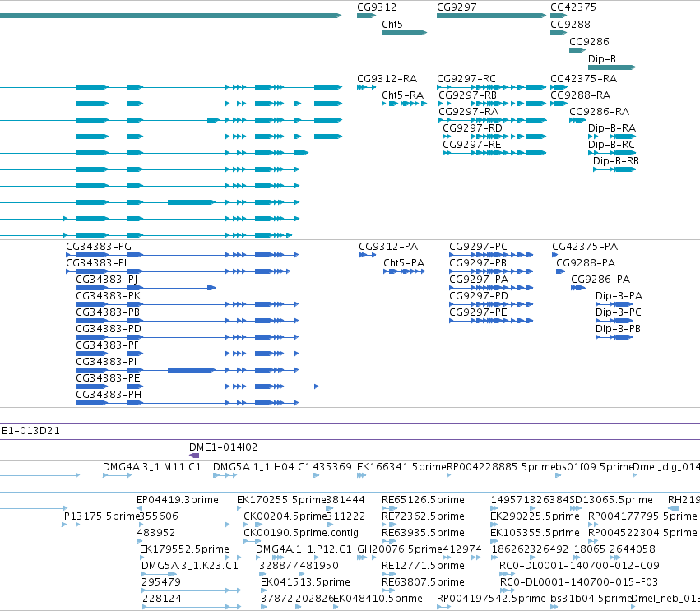Click EST EK179552.5prime
The height and width of the screenshot is (611, 700).
click(184, 549)
